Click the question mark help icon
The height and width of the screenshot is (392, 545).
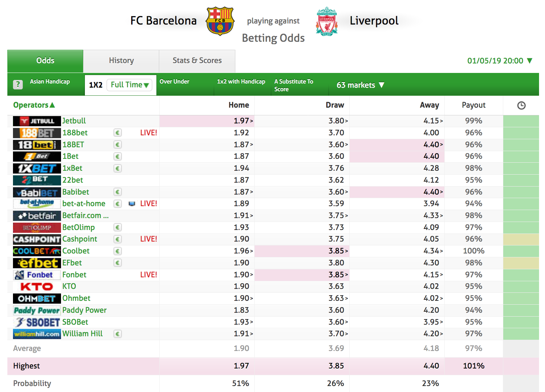point(18,85)
